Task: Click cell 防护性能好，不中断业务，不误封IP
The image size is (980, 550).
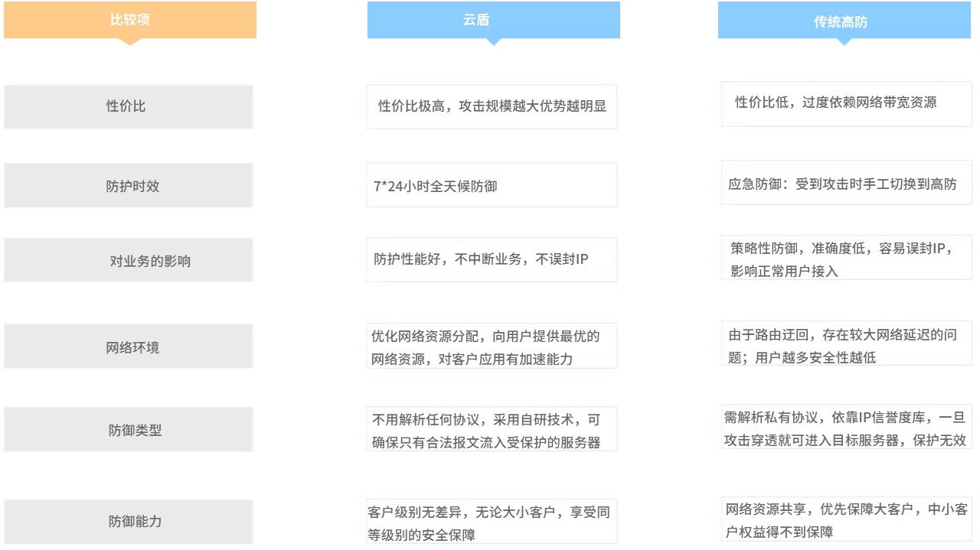Action: pos(492,259)
